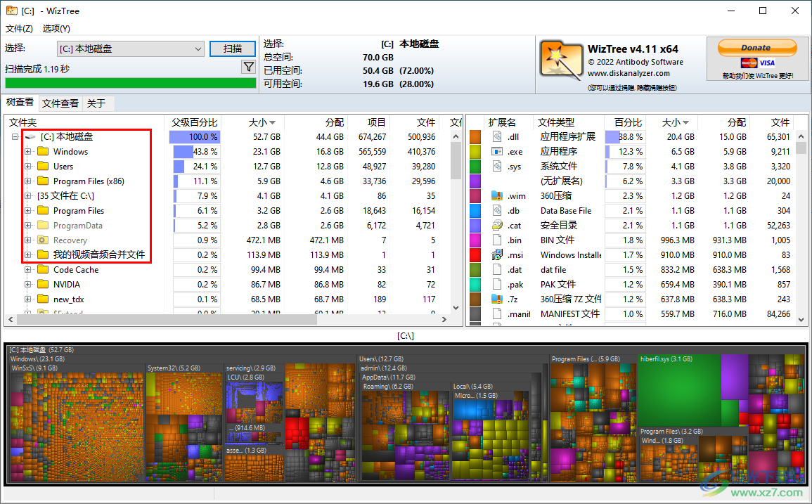Image resolution: width=812 pixels, height=504 pixels.
Task: Click the .exe file type icon
Action: pos(497,151)
